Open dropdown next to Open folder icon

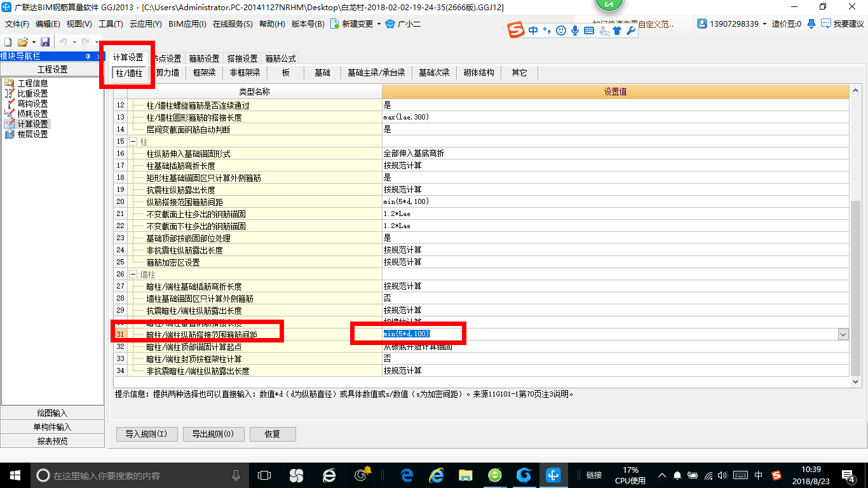(32, 42)
